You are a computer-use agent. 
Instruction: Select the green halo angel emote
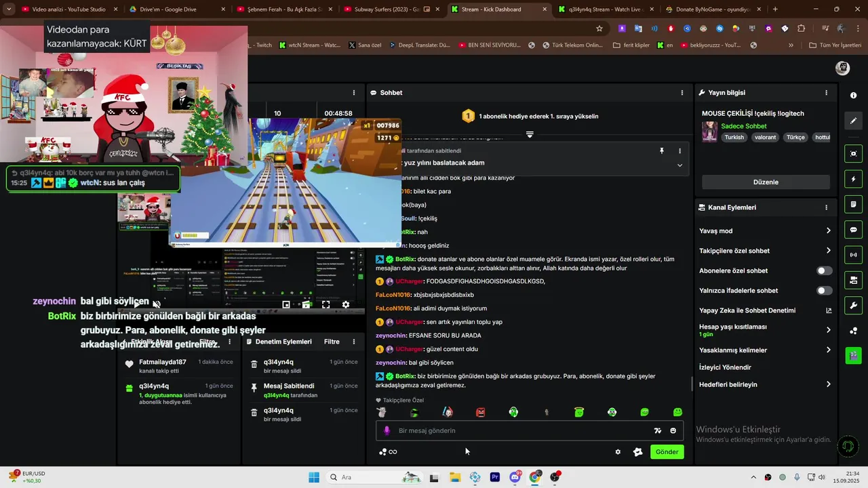pyautogui.click(x=579, y=412)
